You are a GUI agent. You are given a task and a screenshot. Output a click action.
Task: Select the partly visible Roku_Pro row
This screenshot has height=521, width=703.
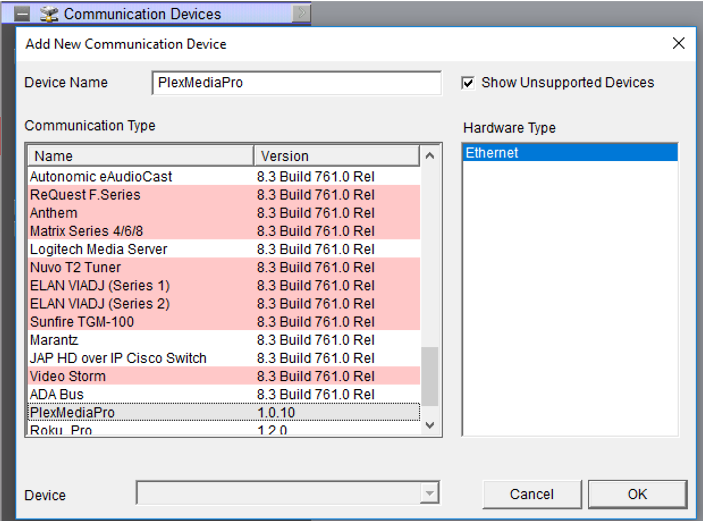[x=224, y=429]
